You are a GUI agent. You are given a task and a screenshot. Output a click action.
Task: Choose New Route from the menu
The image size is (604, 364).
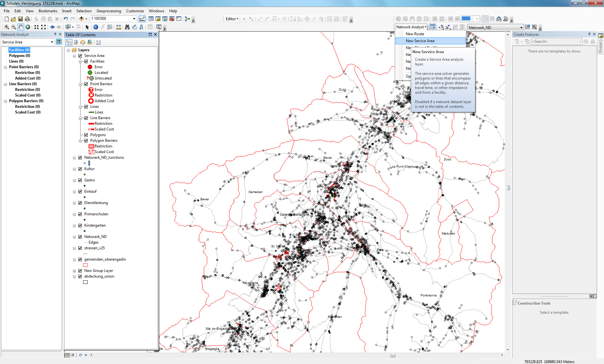click(415, 34)
